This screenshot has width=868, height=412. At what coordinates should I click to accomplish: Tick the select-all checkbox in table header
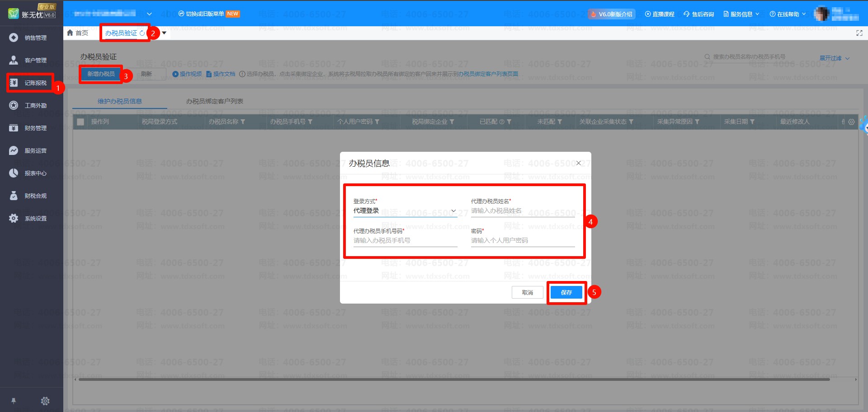[x=81, y=122]
